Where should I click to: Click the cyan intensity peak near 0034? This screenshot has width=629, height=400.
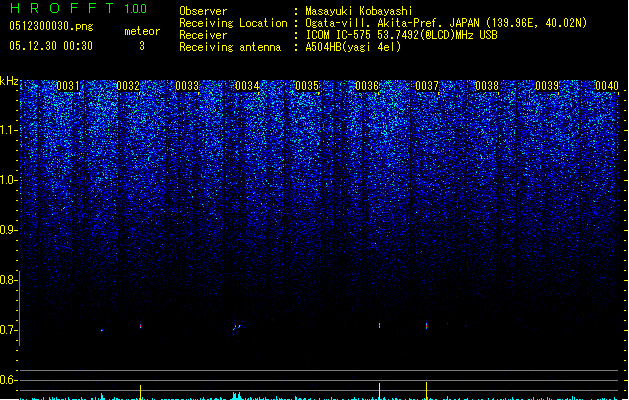point(237,396)
